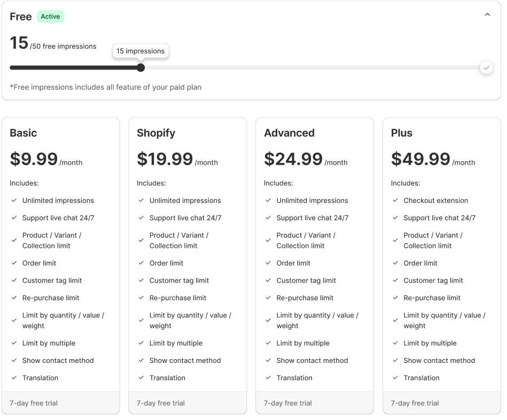Click Show contact method text in Advanced

[x=312, y=361]
